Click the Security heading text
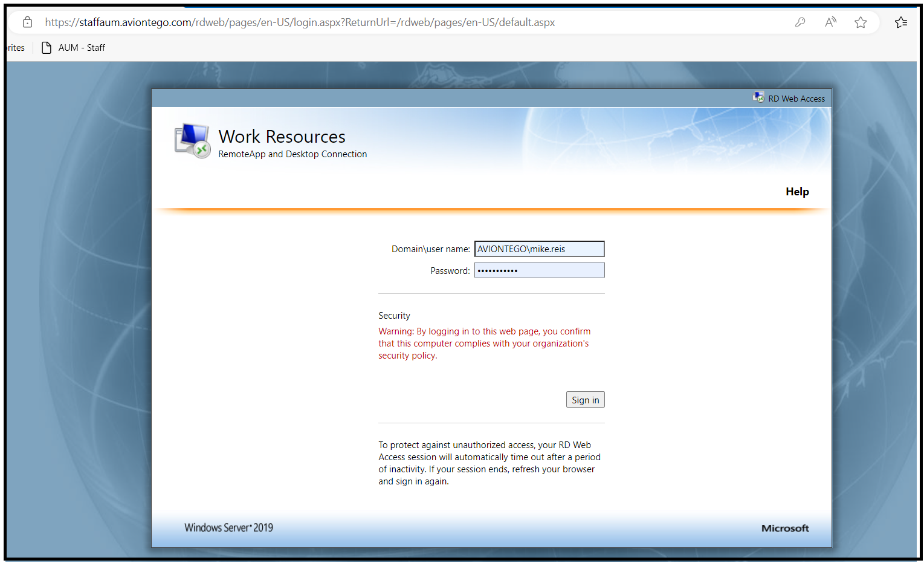Screen dimensions: 924x563 click(394, 316)
